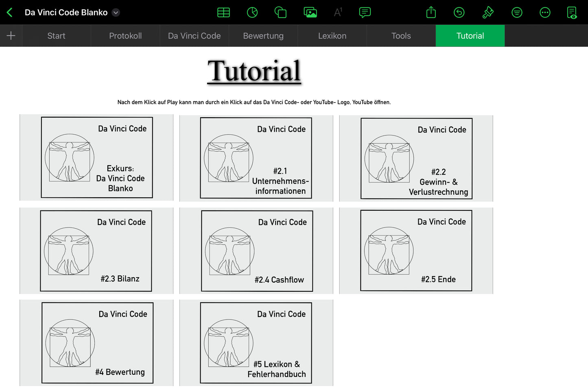Open the share menu

431,12
